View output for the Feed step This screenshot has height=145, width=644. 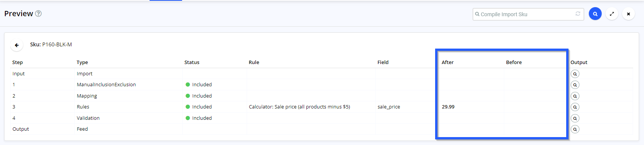575,129
